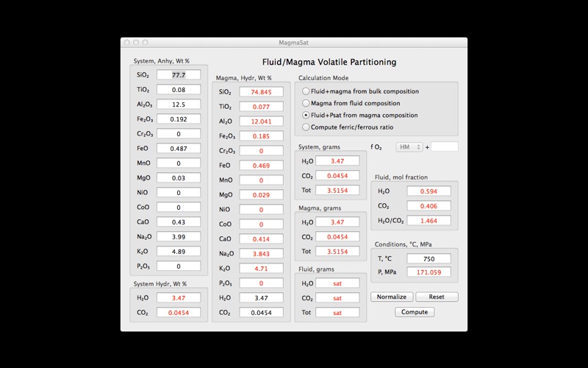This screenshot has width=588, height=368.
Task: Open the fO2 buffer HM dropdown
Action: click(409, 147)
